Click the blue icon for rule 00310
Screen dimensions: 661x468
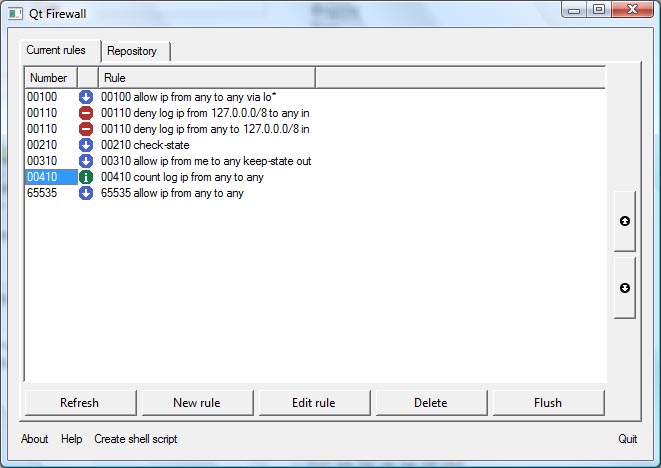(86, 161)
